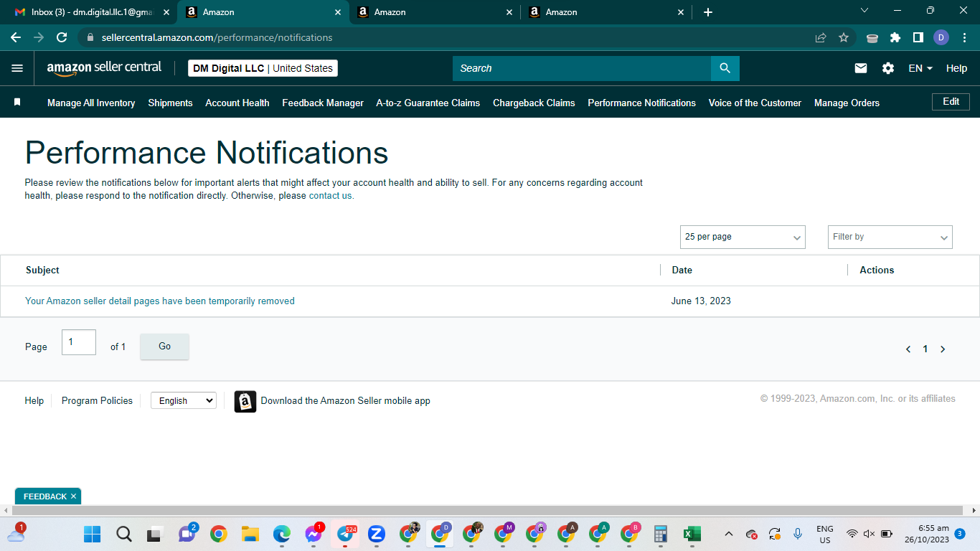980x551 pixels.
Task: Open Excel from the taskbar
Action: click(692, 534)
